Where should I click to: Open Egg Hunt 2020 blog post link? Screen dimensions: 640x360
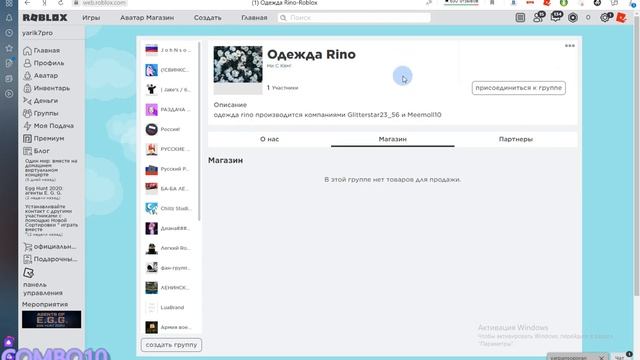click(44, 191)
